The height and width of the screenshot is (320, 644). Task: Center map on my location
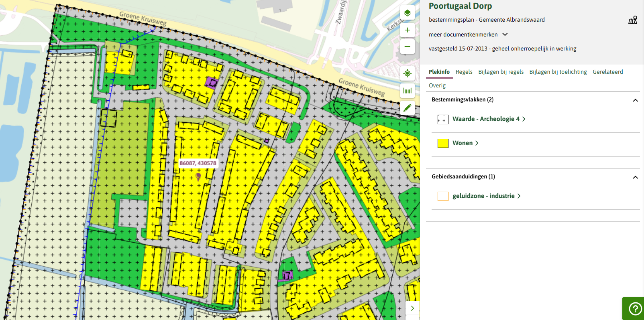(407, 73)
